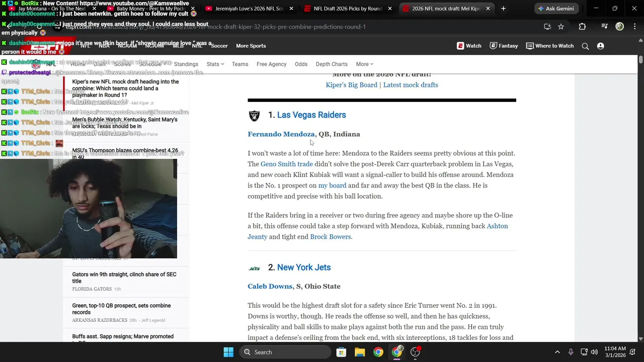Open volume control in system tray
This screenshot has width=644, height=362.
click(594, 352)
